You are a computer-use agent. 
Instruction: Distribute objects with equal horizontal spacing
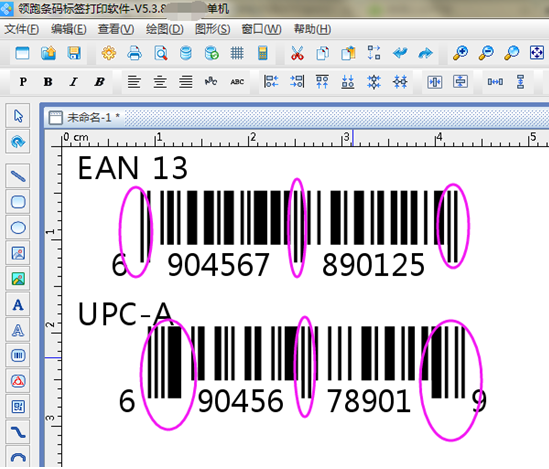(x=495, y=82)
